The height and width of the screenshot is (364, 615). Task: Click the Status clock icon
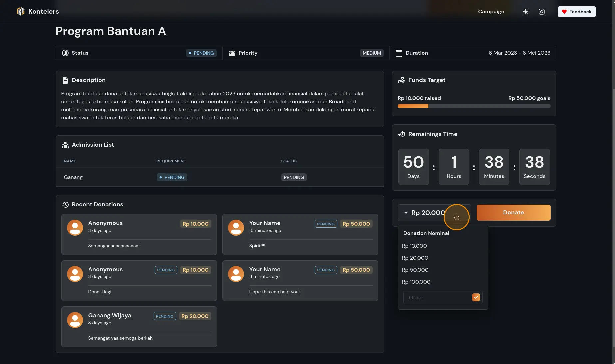(65, 53)
